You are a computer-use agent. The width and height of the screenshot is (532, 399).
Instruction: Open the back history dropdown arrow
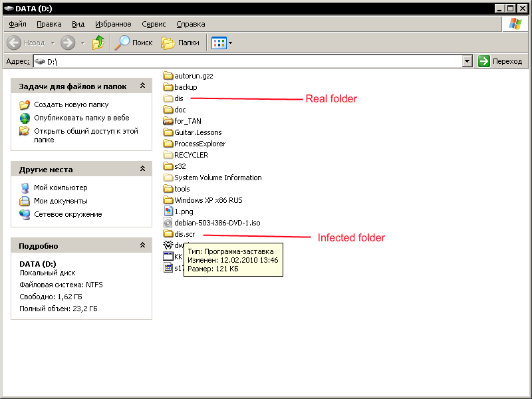tap(53, 43)
